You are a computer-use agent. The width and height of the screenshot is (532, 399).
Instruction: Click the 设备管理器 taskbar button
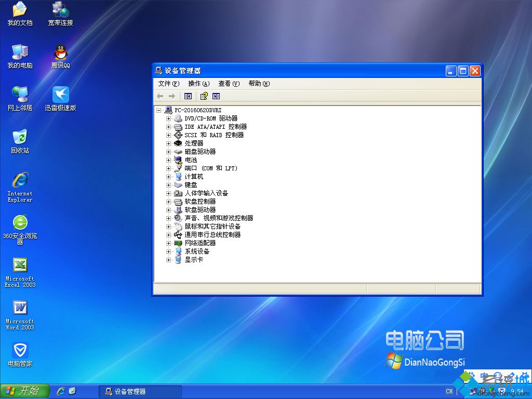[x=140, y=392]
